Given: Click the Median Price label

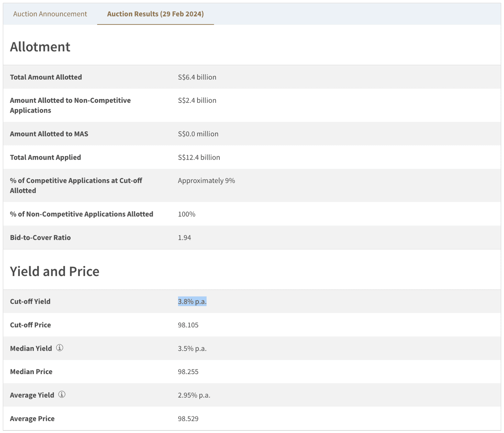Looking at the screenshot, I should tap(31, 372).
